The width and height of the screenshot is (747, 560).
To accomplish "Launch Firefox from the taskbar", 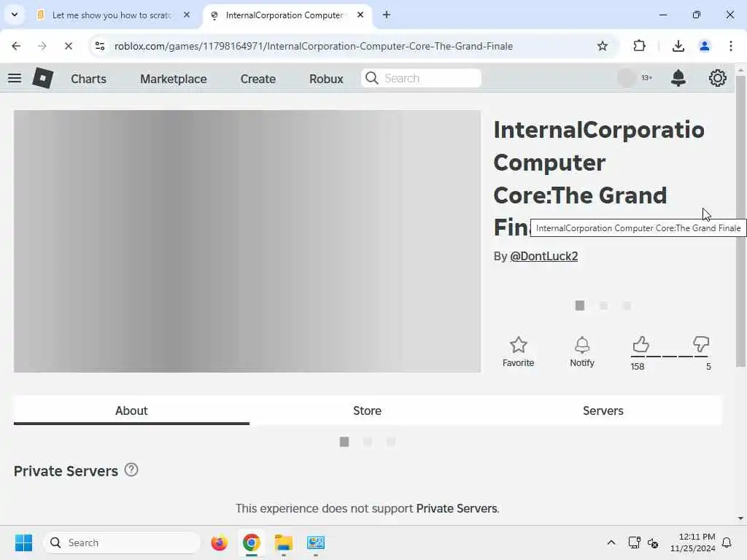I will [219, 542].
